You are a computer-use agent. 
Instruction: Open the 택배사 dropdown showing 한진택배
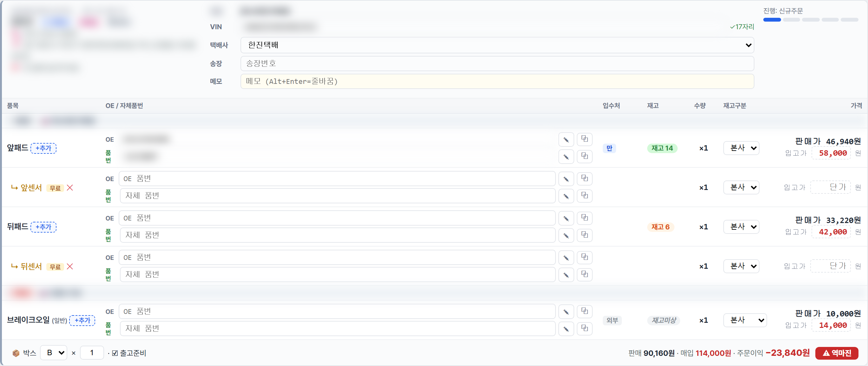tap(497, 45)
